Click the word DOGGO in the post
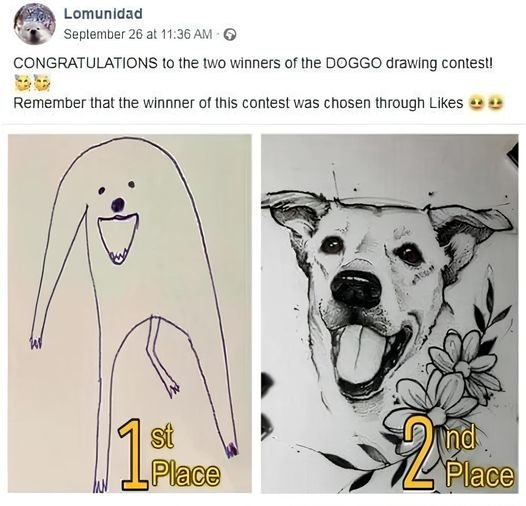This screenshot has height=506, width=526. [x=354, y=63]
